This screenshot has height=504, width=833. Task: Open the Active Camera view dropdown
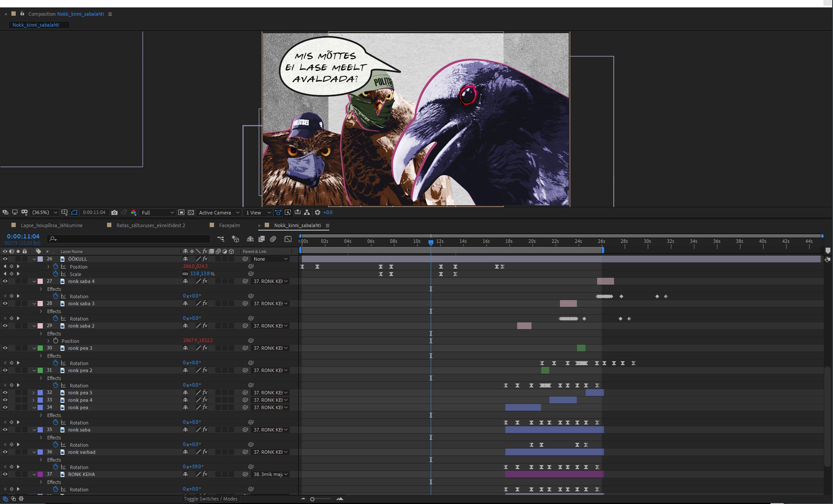tap(219, 213)
